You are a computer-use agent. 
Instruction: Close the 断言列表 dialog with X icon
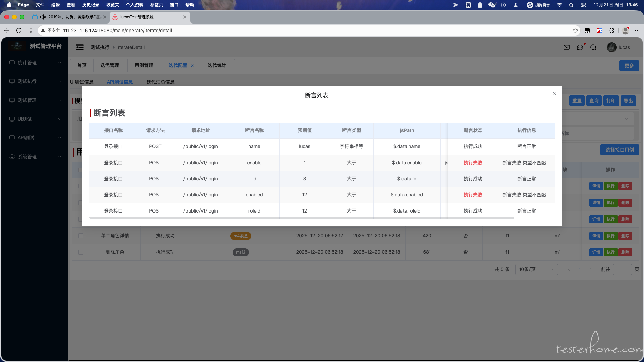[x=554, y=93]
